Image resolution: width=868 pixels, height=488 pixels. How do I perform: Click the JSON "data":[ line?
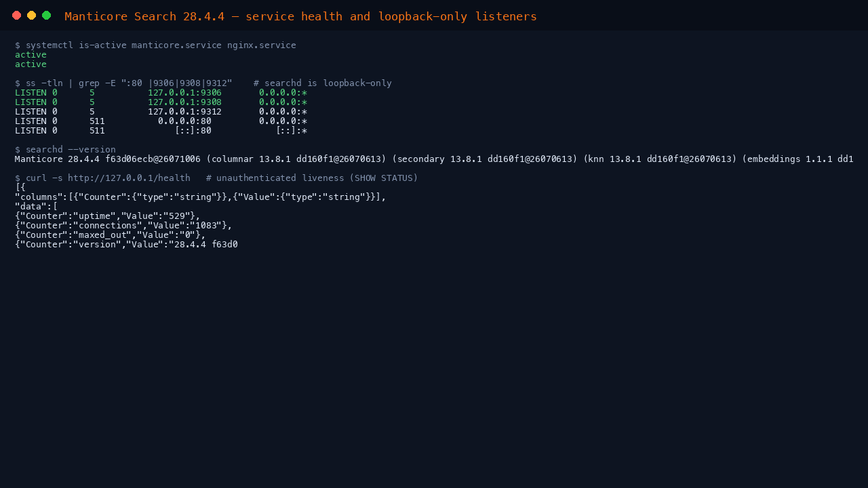point(36,207)
